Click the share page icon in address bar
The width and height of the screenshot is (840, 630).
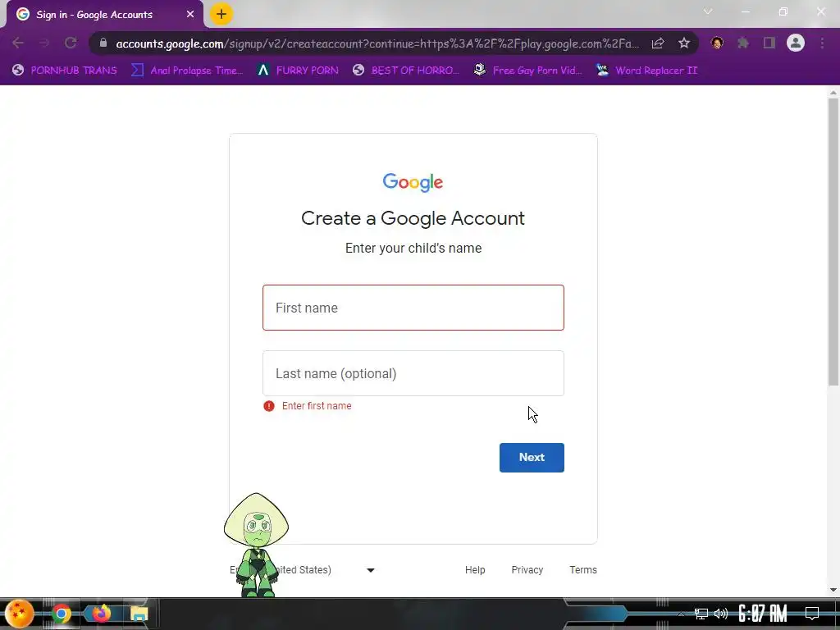(x=658, y=43)
